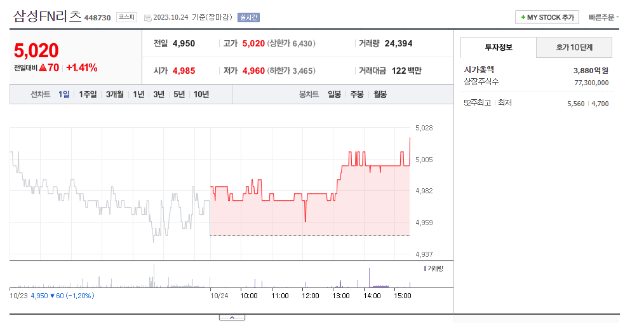Screen dimensions: 644x323
Task: Click the 봉차트 label
Action: pos(309,94)
